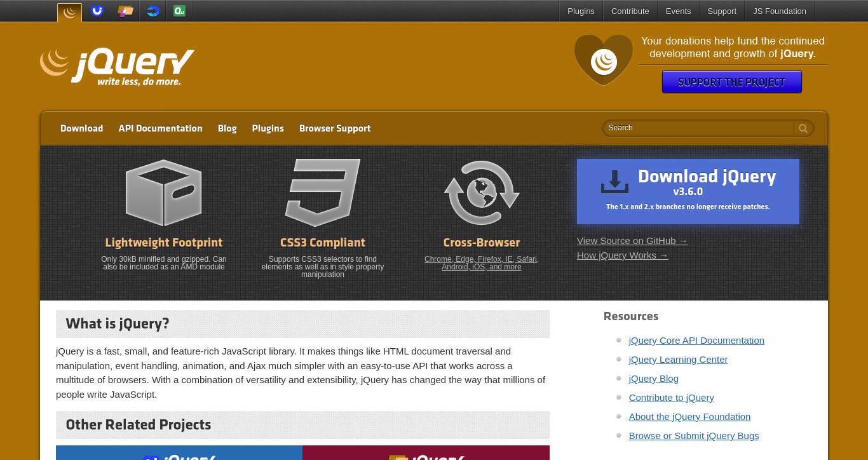Go to Browser Support in main navigation

[335, 128]
